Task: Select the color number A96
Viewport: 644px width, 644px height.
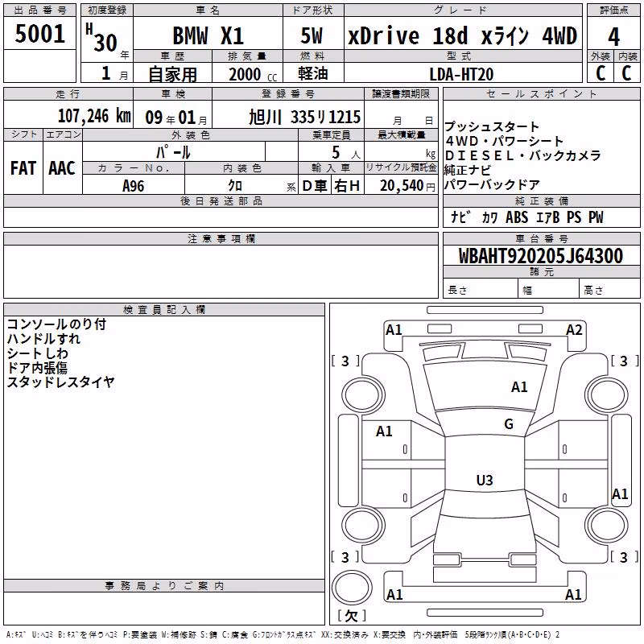Action: tap(133, 186)
